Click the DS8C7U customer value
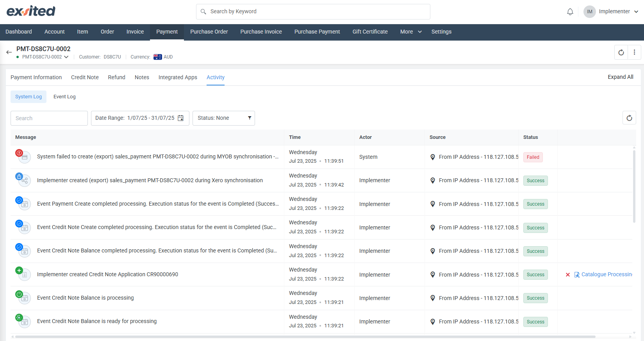This screenshot has width=644, height=341. pyautogui.click(x=112, y=57)
